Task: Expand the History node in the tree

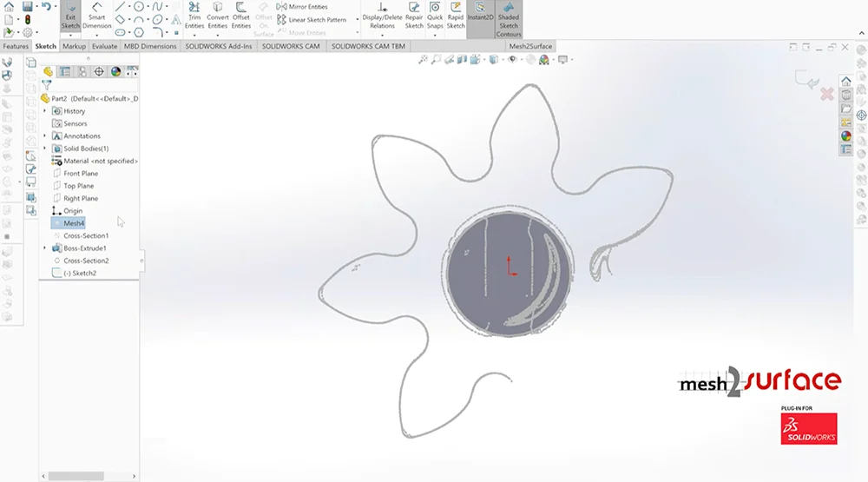Action: (45, 111)
